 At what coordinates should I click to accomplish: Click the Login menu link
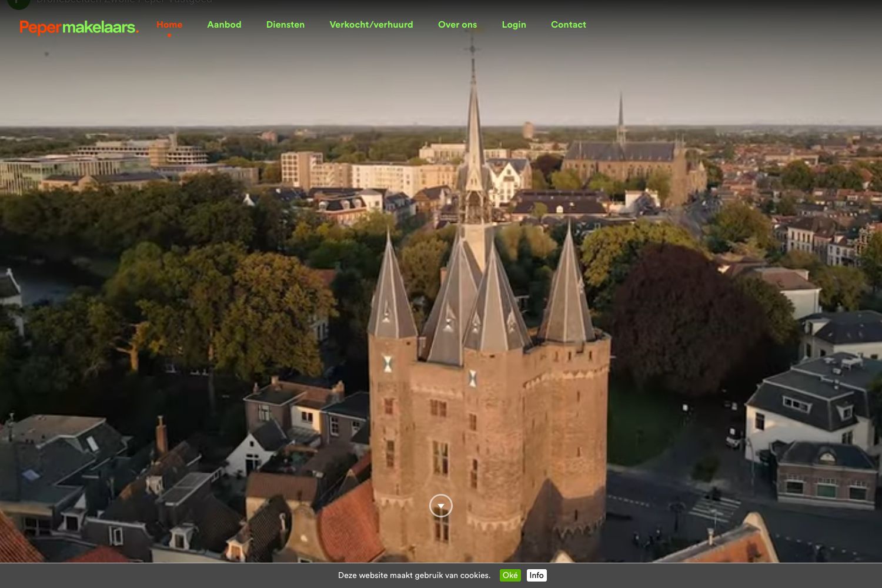click(514, 25)
